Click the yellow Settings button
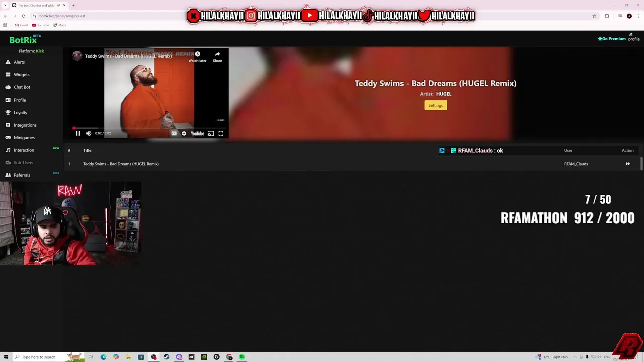 tap(436, 105)
